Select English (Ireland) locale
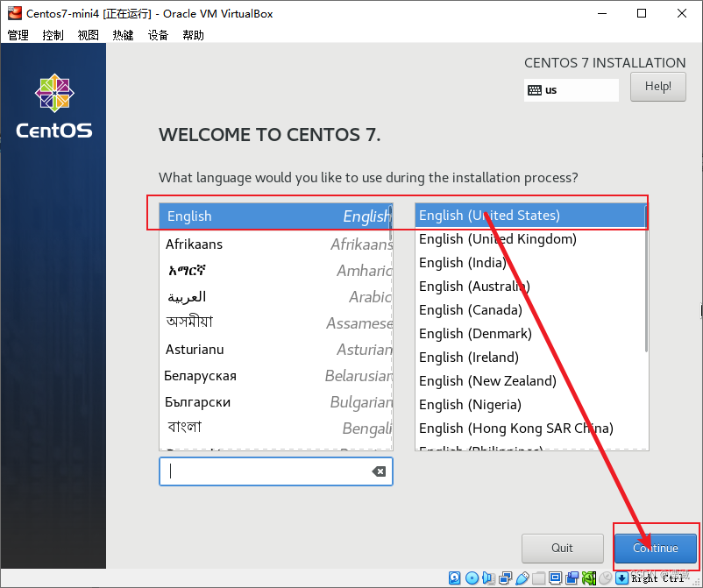703x588 pixels. [x=530, y=358]
